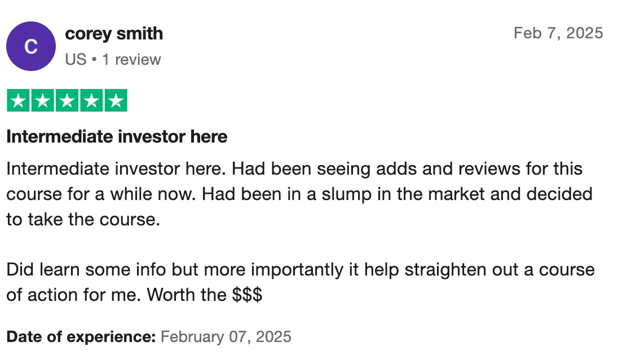Click the first paragraph of review text
The width and height of the screenshot is (636, 364).
click(x=299, y=194)
